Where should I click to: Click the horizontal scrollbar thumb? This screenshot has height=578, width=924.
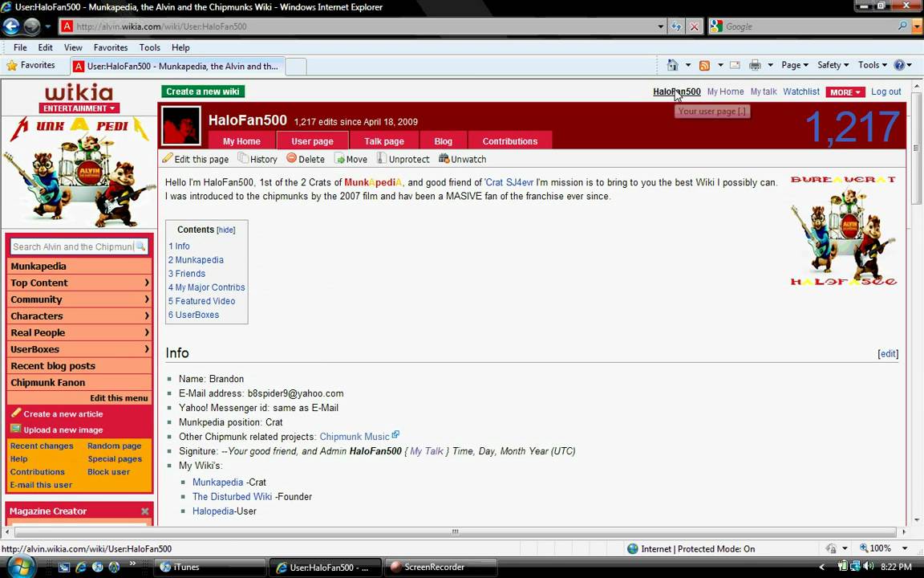pos(454,531)
